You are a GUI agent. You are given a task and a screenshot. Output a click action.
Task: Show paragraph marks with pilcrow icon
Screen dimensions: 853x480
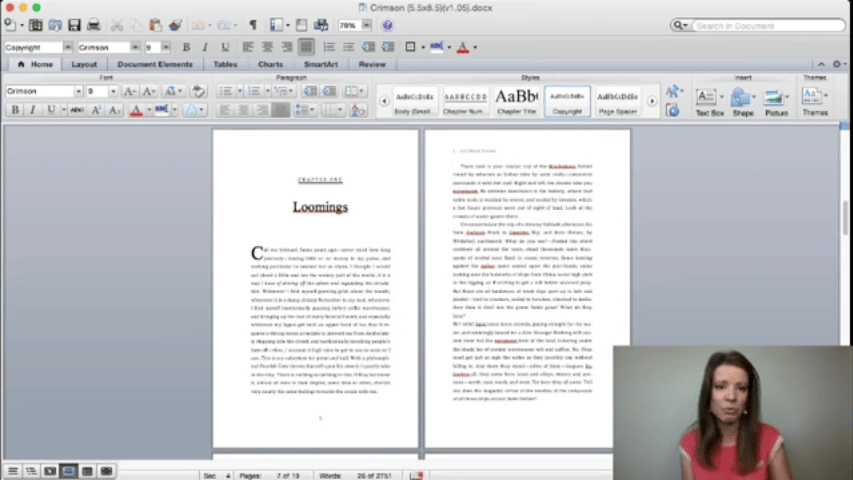[x=252, y=25]
